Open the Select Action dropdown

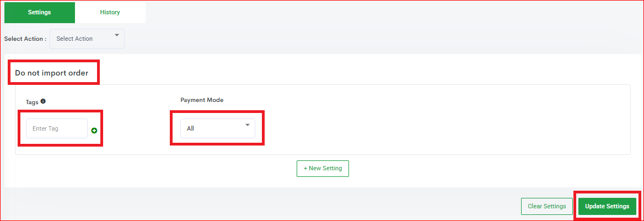pyautogui.click(x=87, y=39)
